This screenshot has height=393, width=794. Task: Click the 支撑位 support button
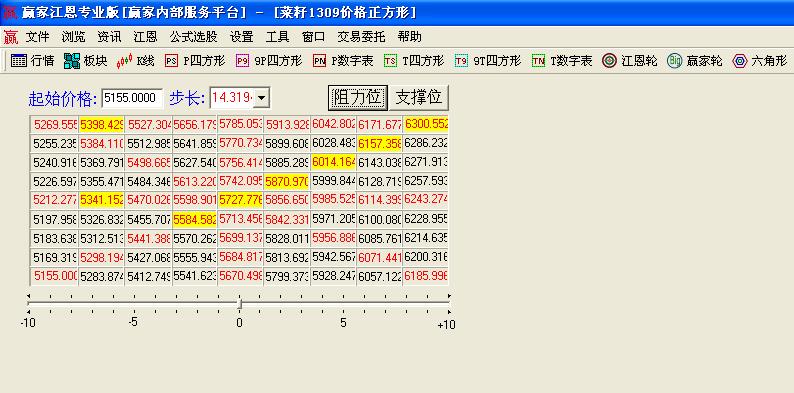(418, 97)
